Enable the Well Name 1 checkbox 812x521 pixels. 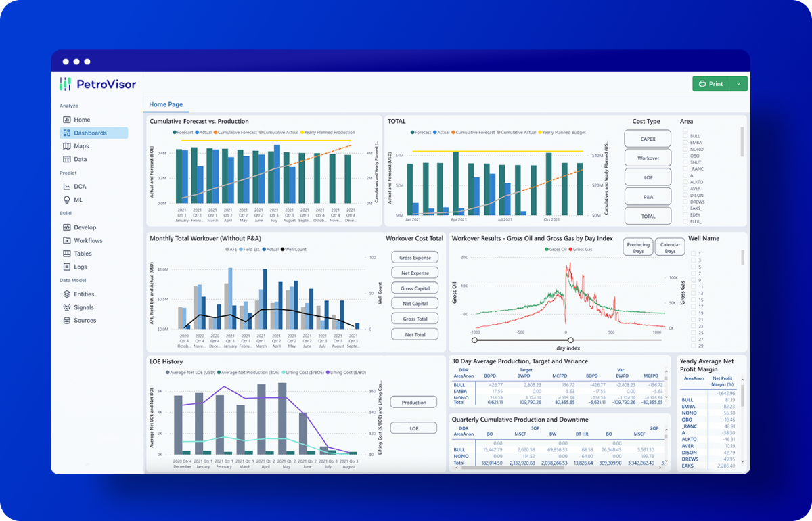[693, 254]
